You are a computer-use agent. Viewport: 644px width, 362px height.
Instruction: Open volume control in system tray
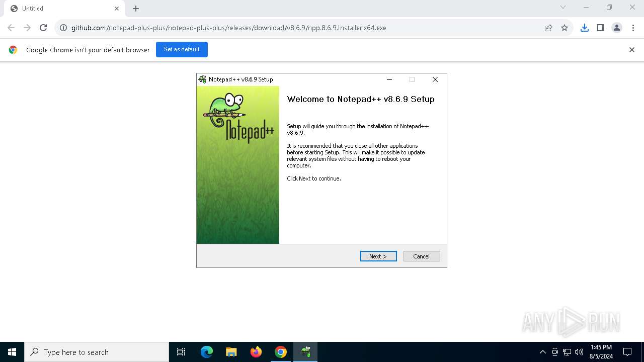pos(579,352)
